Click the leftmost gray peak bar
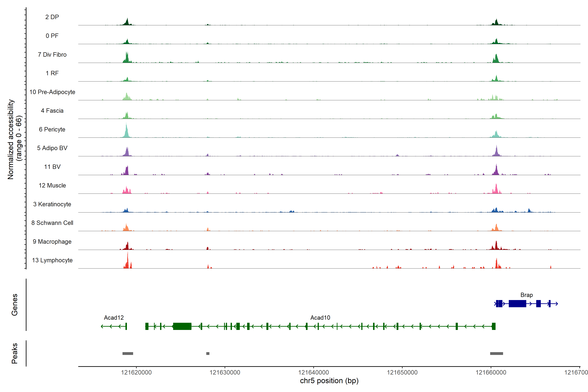This screenshot has width=588, height=392. (128, 353)
